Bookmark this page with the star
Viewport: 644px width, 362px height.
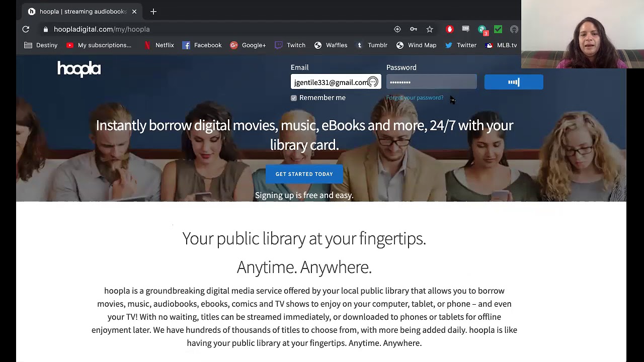[430, 29]
